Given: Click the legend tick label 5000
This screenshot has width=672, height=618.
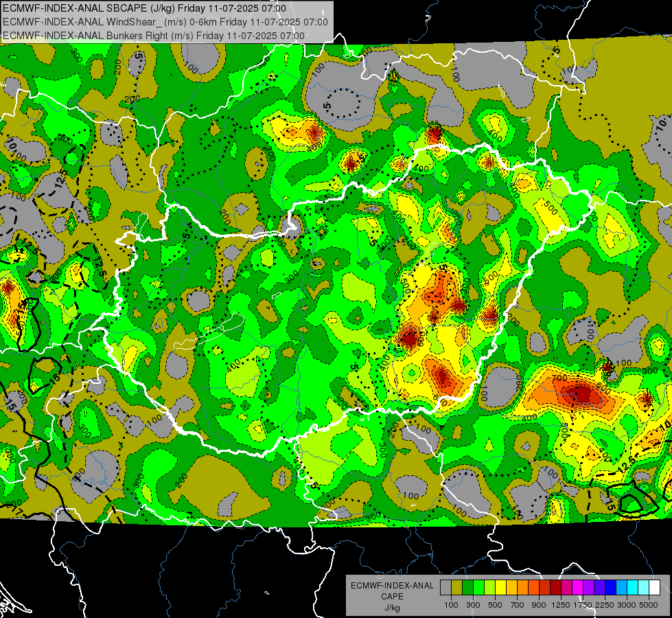Looking at the screenshot, I should coord(649,605).
